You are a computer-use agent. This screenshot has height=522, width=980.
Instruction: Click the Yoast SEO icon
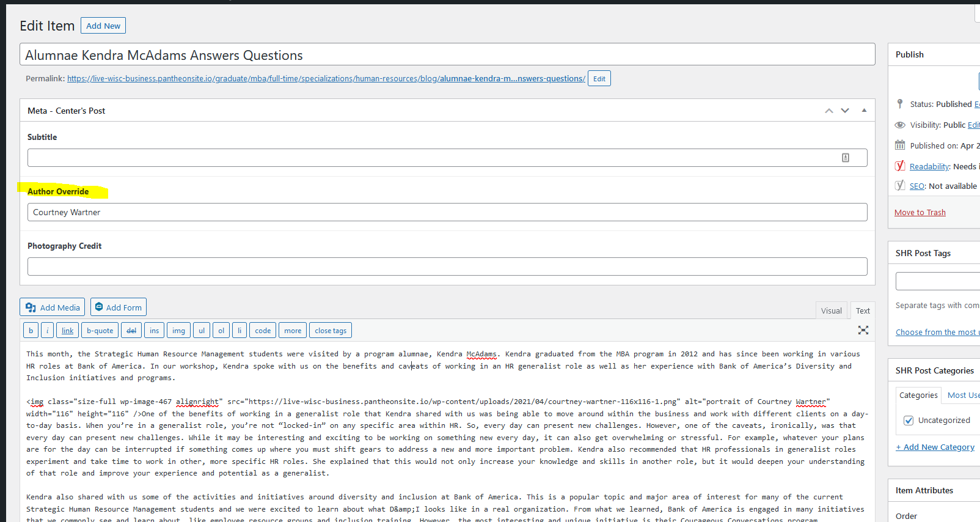[900, 186]
